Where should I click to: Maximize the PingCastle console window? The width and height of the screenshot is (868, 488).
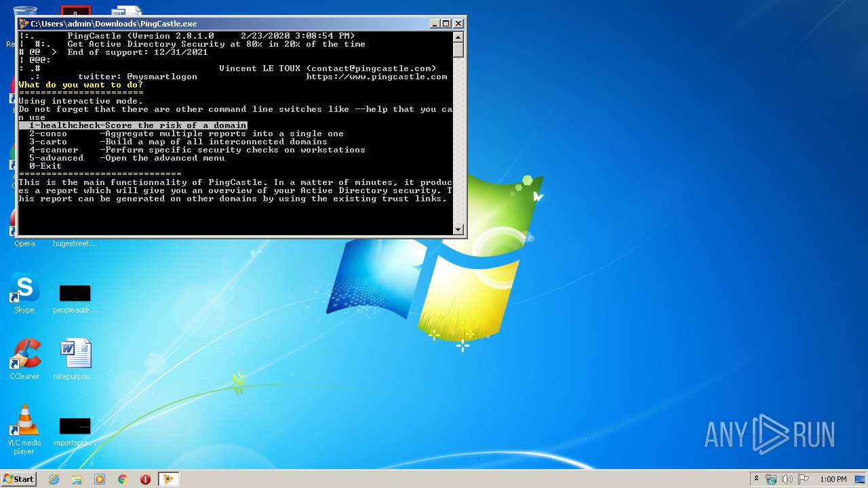pos(446,24)
